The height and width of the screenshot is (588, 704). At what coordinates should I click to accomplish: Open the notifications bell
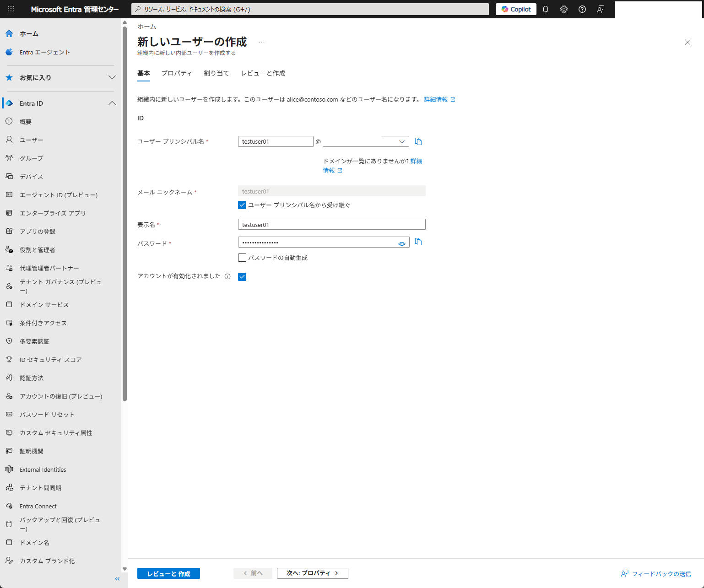(545, 9)
